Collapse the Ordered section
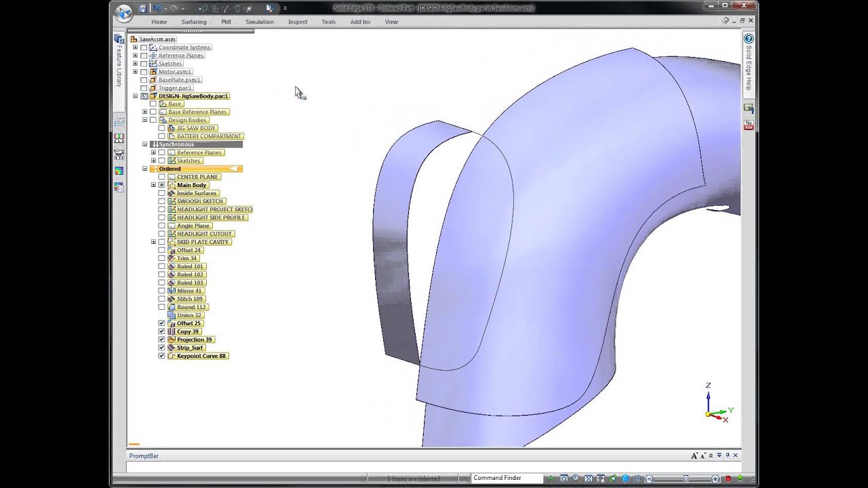Screen dimensions: 868x488 (x=144, y=169)
